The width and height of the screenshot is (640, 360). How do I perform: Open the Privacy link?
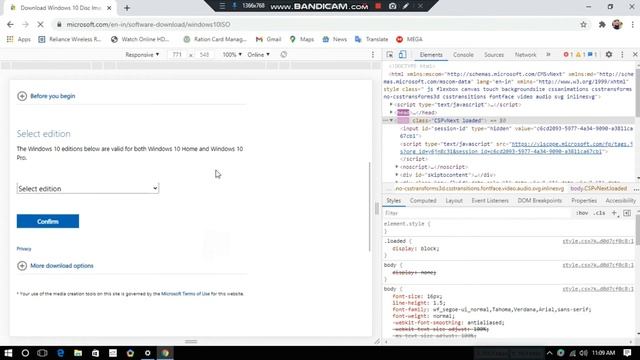tap(24, 249)
